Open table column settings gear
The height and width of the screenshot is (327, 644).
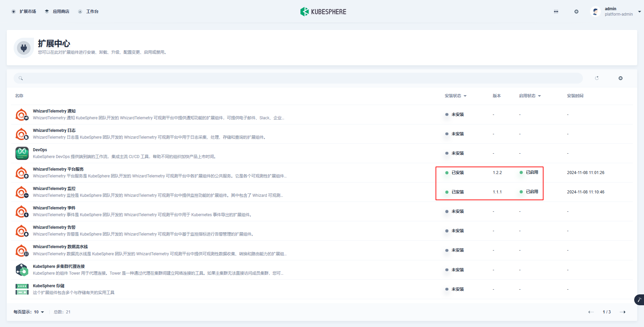(621, 78)
